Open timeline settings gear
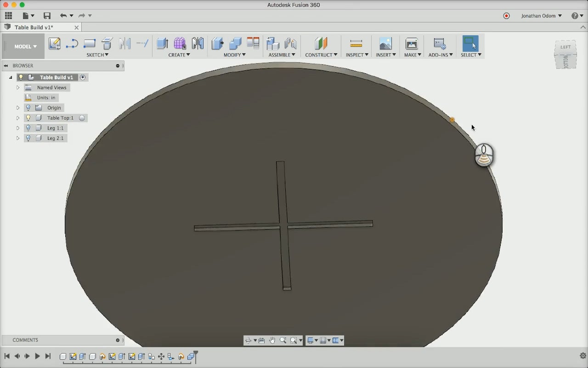The height and width of the screenshot is (368, 588). 583,356
